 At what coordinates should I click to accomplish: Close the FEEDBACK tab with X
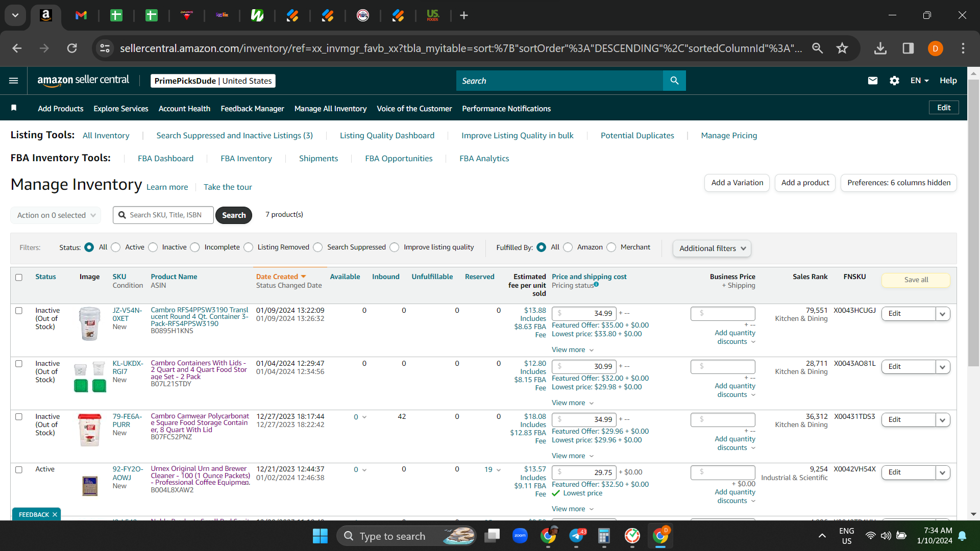(x=55, y=515)
